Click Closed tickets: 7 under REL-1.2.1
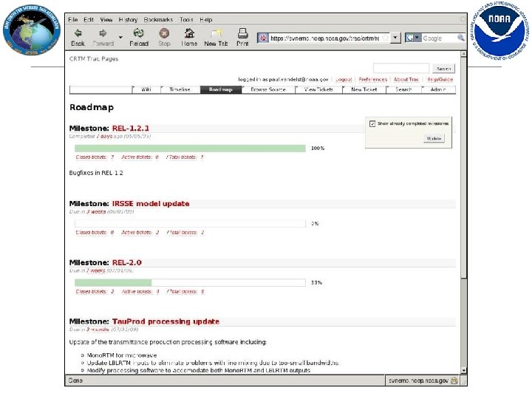Screen dimensions: 532x399 coord(95,157)
